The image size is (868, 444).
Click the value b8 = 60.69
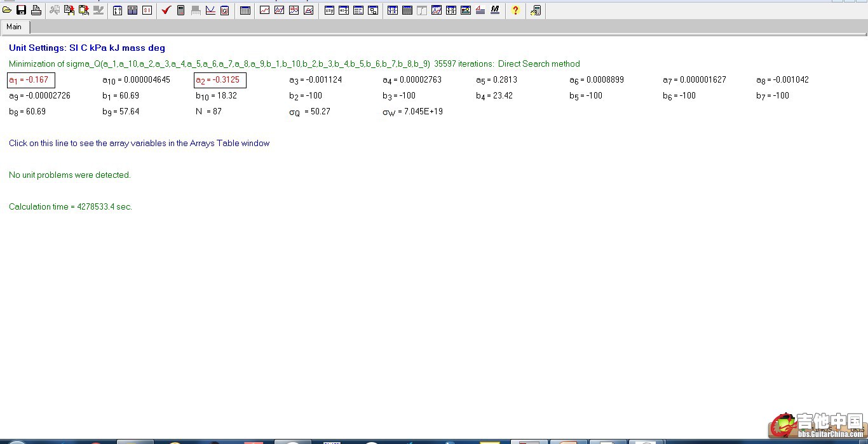pos(27,112)
